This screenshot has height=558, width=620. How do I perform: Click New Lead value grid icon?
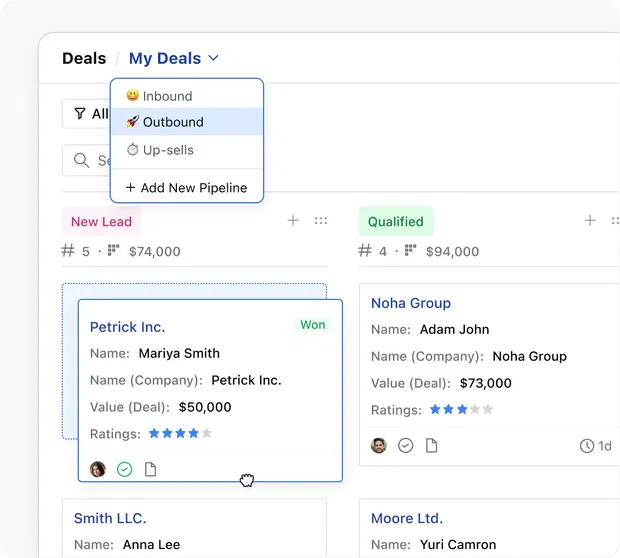coord(113,250)
